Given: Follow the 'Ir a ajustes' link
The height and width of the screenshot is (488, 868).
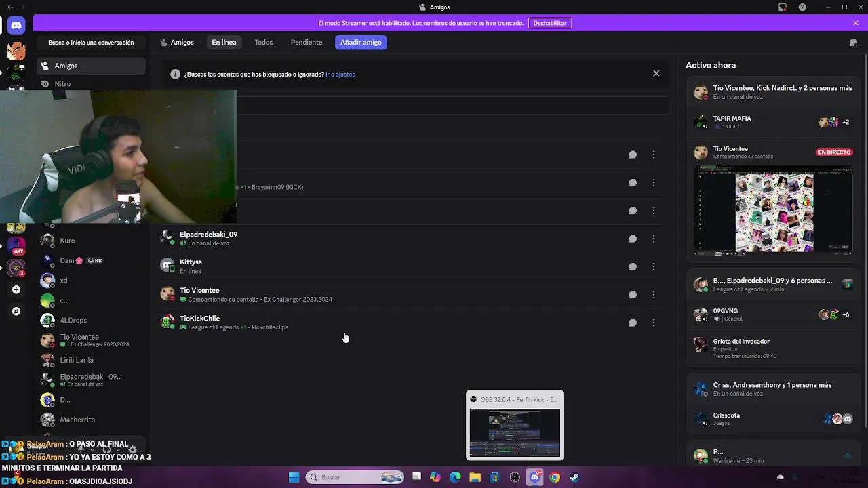Looking at the screenshot, I should pos(340,75).
